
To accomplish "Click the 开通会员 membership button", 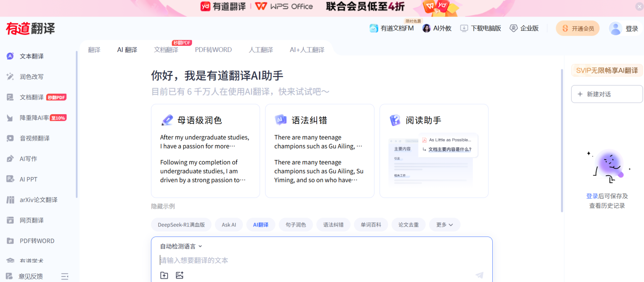I will [578, 28].
